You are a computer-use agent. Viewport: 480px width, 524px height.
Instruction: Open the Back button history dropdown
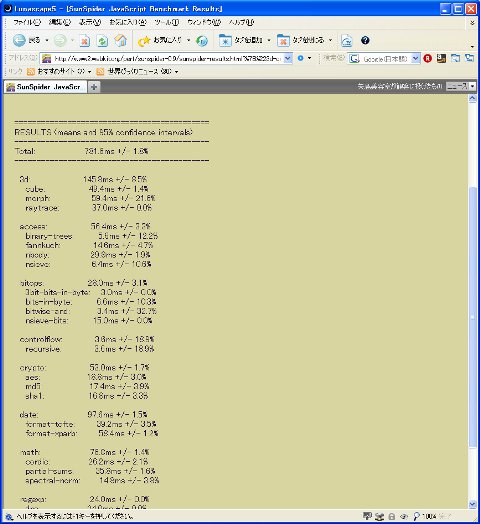[47, 40]
